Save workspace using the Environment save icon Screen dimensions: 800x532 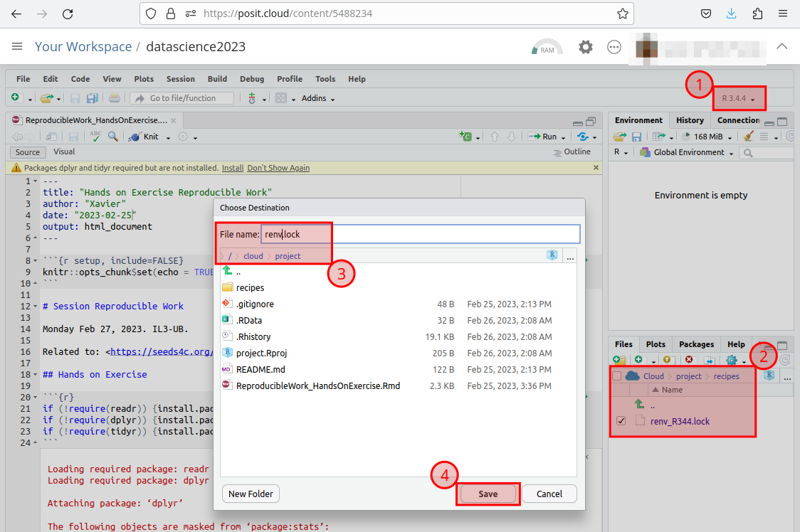coord(636,136)
